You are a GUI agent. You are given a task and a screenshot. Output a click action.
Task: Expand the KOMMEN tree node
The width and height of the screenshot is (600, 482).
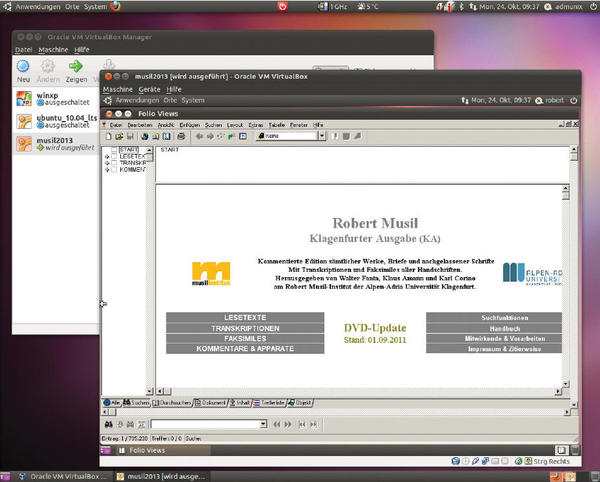(x=107, y=170)
